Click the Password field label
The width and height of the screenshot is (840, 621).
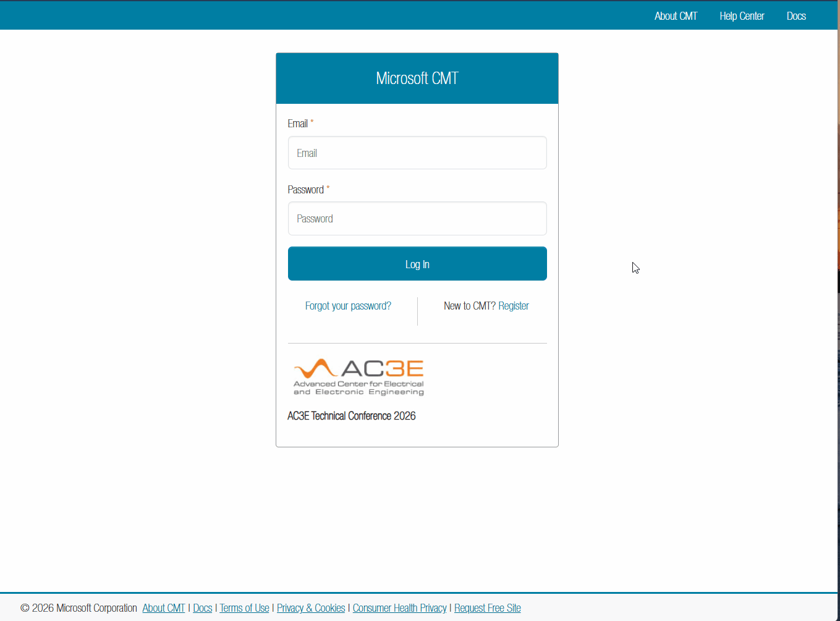point(305,190)
